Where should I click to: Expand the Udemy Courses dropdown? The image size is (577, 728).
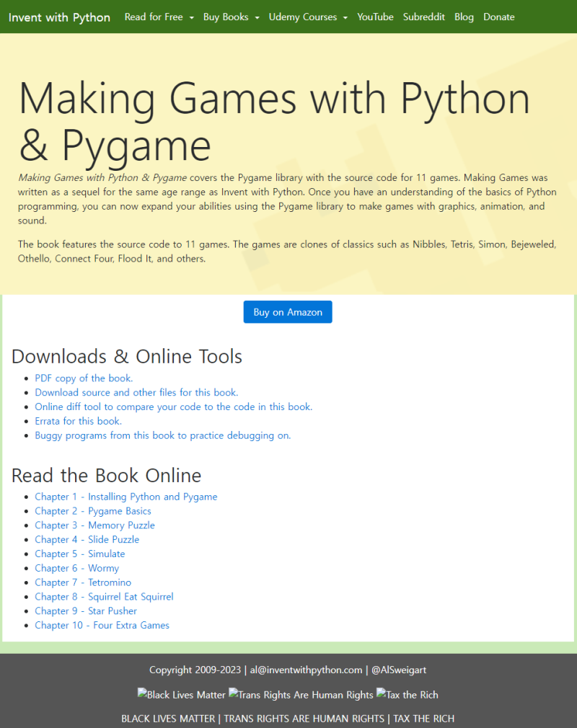pyautogui.click(x=308, y=17)
